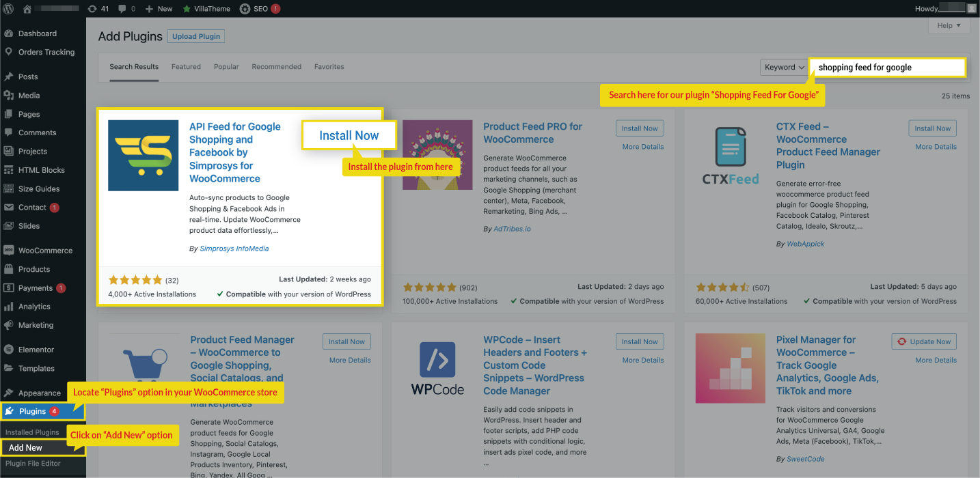
Task: Install API Feed for Google Shopping plugin
Action: click(x=349, y=135)
